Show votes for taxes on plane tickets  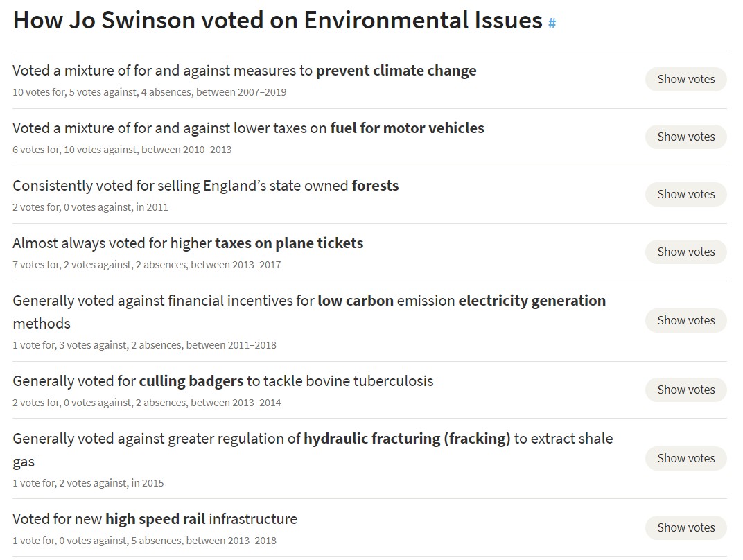click(685, 252)
